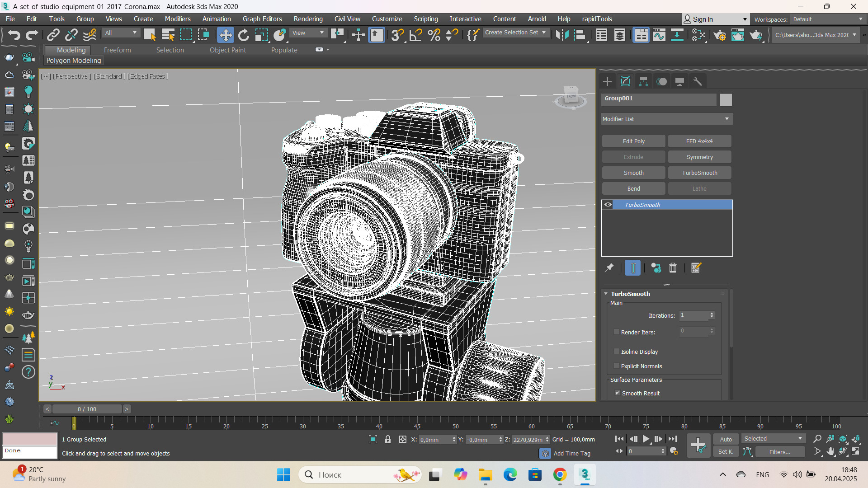Activate Select and Scale tool

(261, 35)
